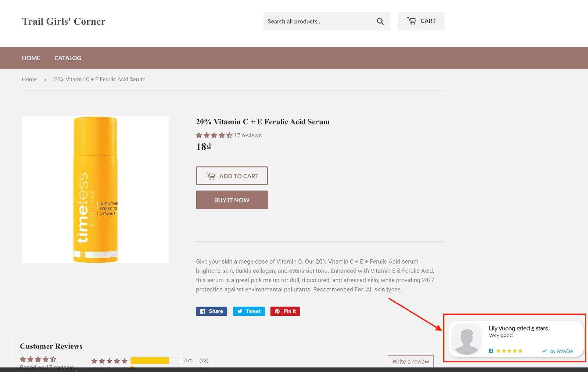Click the timeless serum product image
588x372 pixels.
point(96,189)
